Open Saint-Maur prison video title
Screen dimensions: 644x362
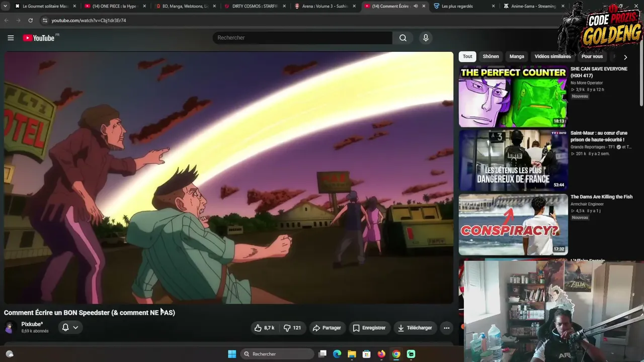pyautogui.click(x=599, y=136)
